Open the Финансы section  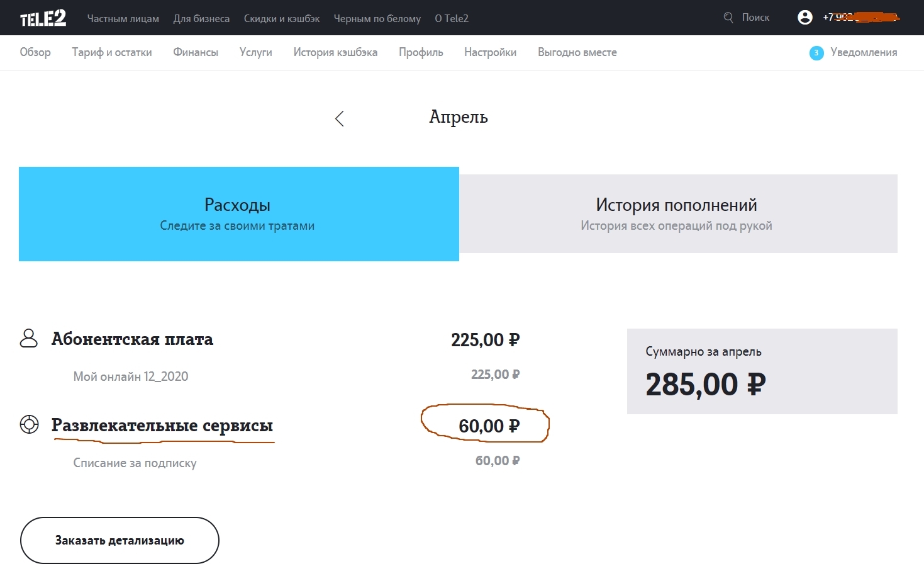pyautogui.click(x=196, y=52)
